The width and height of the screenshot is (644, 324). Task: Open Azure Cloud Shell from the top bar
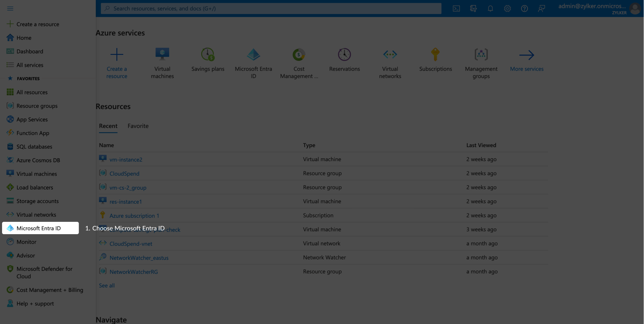coord(456,9)
